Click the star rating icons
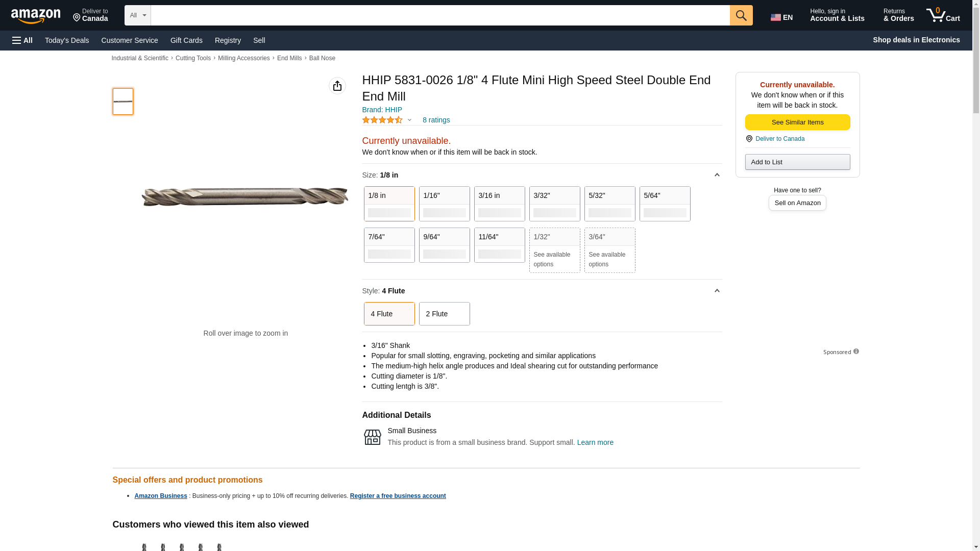 382,120
